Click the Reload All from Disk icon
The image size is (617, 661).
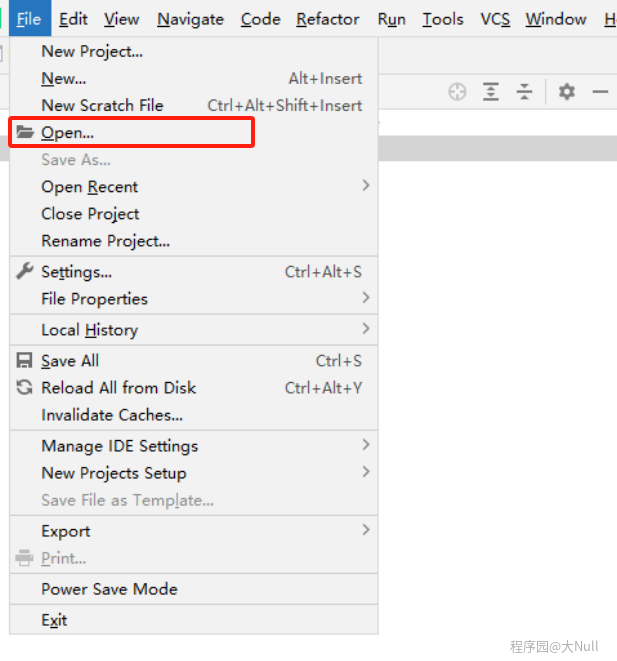click(25, 388)
